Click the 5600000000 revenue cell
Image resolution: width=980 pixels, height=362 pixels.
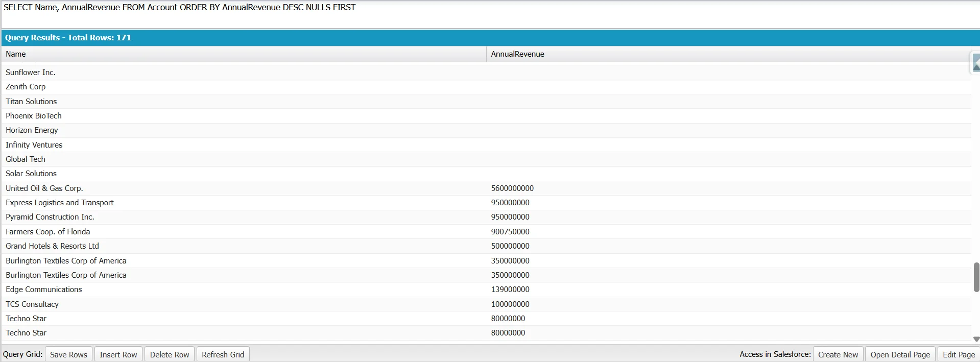[x=728, y=188]
